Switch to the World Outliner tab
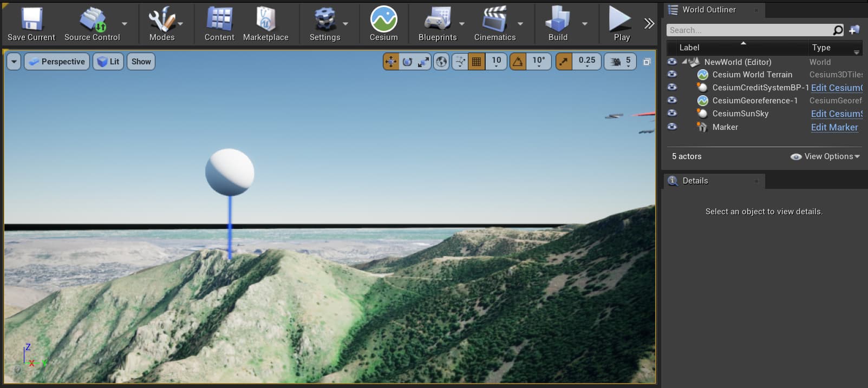Image resolution: width=868 pixels, height=388 pixels. [x=709, y=10]
